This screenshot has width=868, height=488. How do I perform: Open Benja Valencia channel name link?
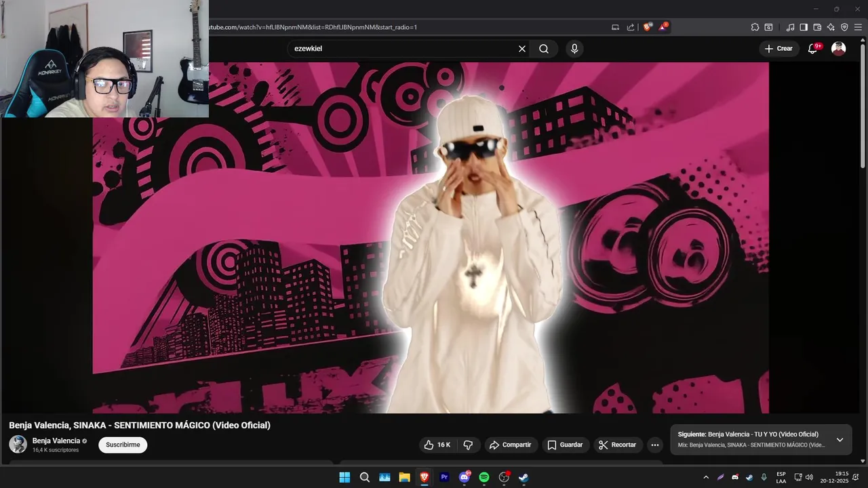pos(56,441)
